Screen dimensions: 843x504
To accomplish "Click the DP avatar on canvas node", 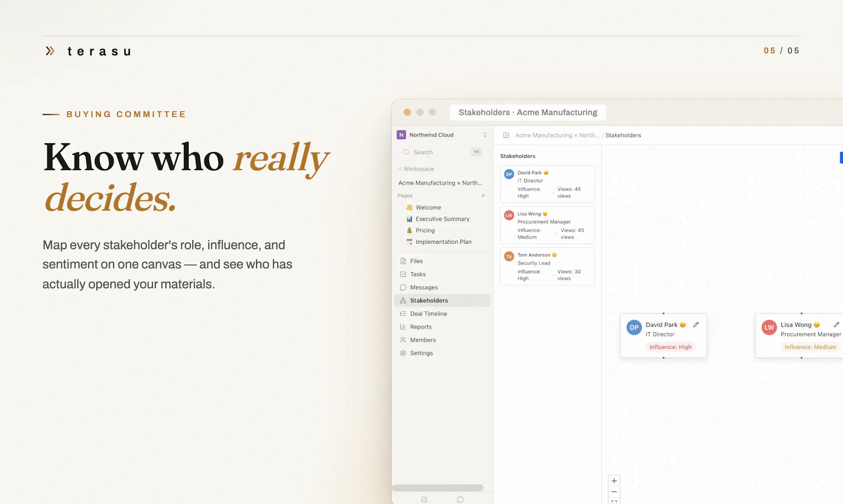I will point(634,328).
